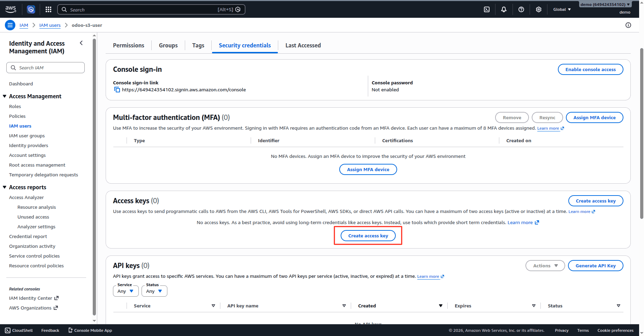Viewport: 644px width, 336px height.
Task: Open Cookie preferences in footer
Action: (x=615, y=330)
